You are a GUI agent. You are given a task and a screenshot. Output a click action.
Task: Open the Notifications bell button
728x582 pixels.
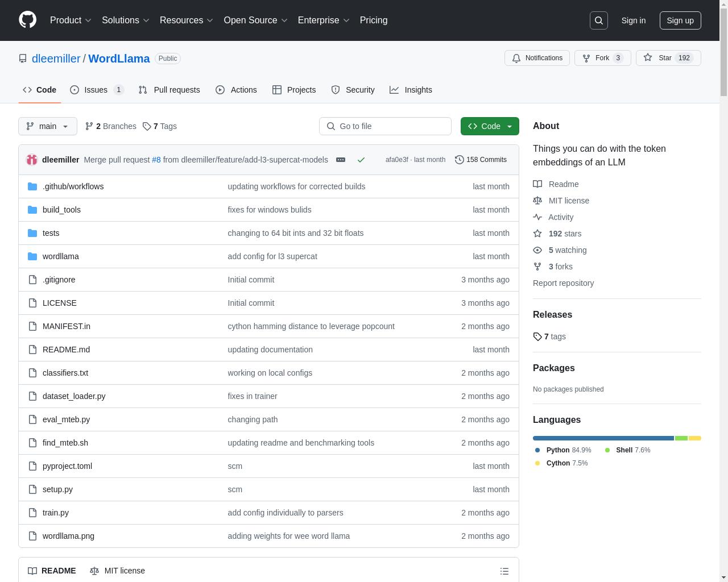coord(537,58)
